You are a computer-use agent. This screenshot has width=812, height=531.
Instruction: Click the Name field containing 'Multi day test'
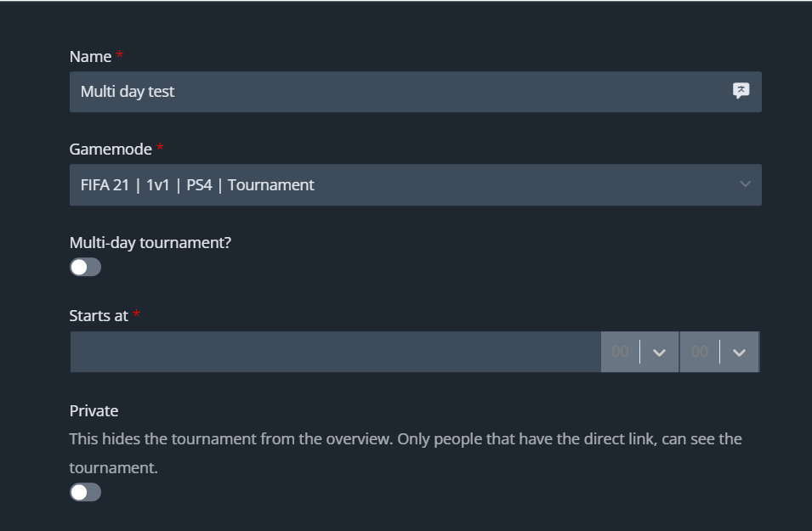[383, 91]
